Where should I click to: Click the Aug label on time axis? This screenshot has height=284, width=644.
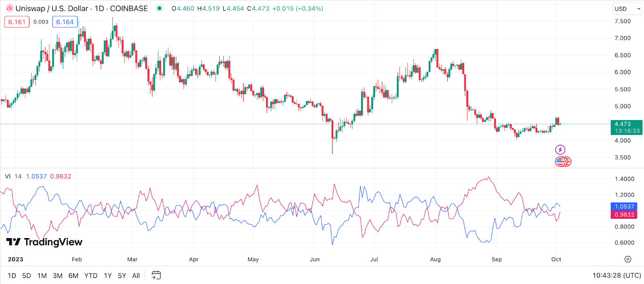pyautogui.click(x=436, y=259)
